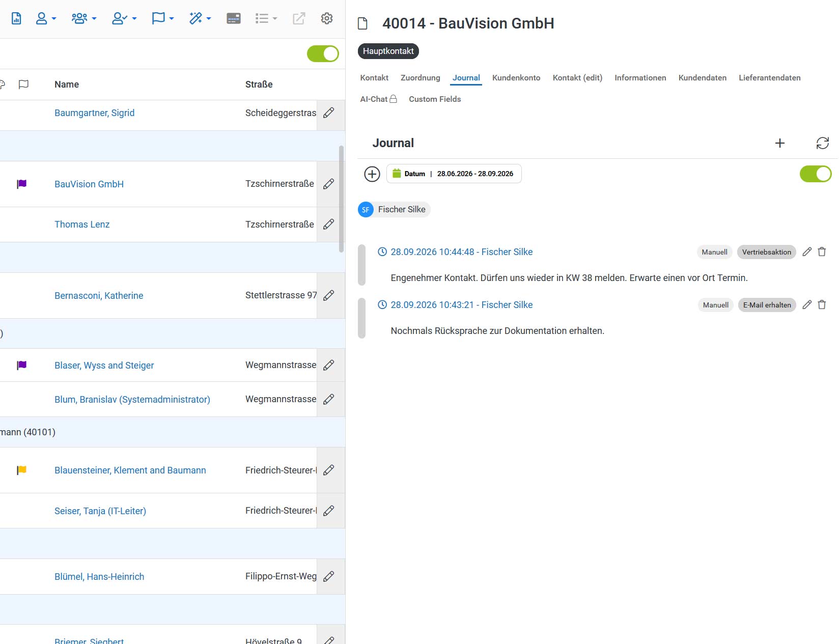Click the Name column header
Screen dimensions: 839x644
click(x=67, y=84)
